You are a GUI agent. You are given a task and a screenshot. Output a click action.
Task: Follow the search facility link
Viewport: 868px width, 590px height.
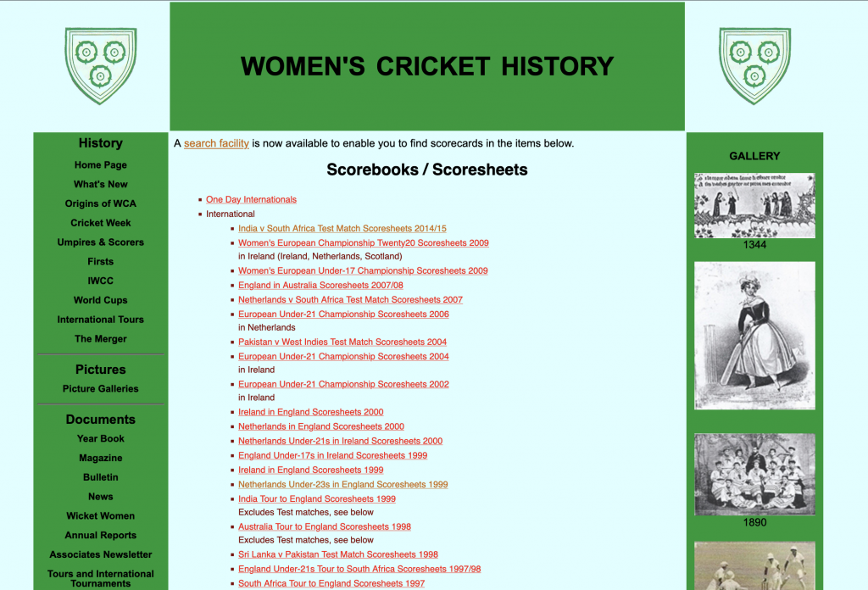coord(216,143)
